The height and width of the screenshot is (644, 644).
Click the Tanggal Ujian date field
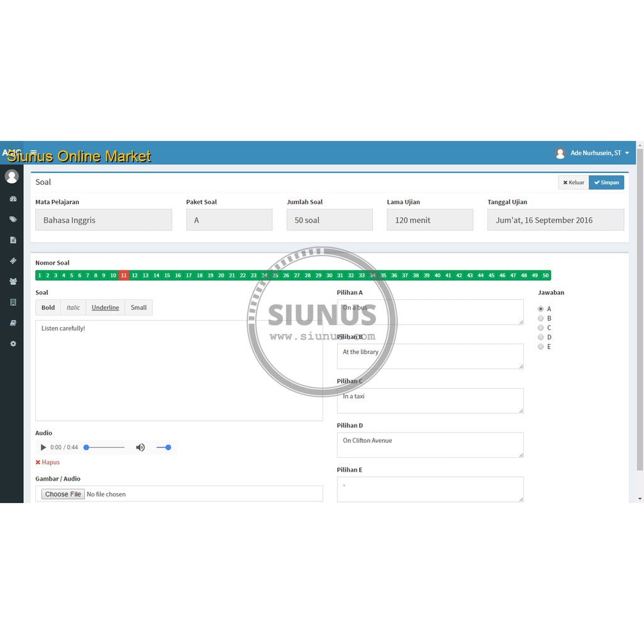click(x=556, y=219)
